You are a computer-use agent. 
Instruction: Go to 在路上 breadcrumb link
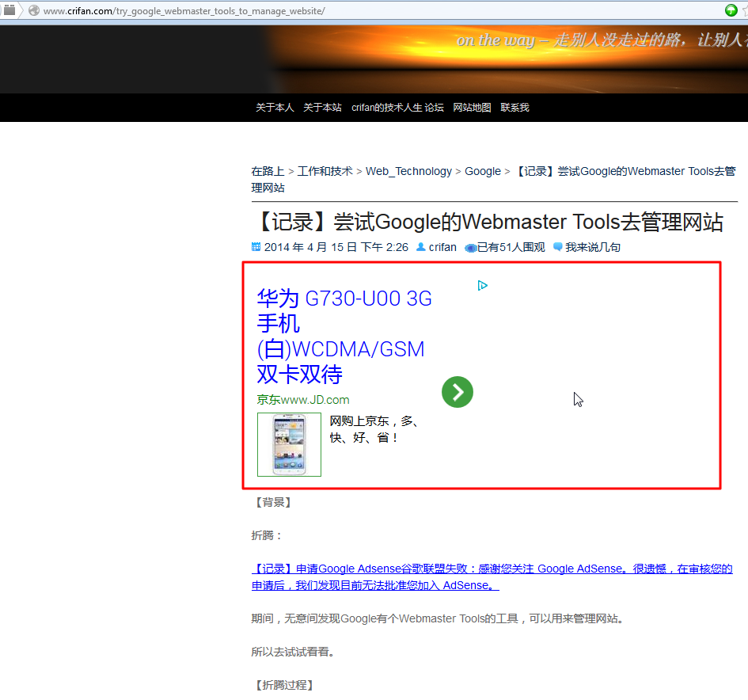268,171
